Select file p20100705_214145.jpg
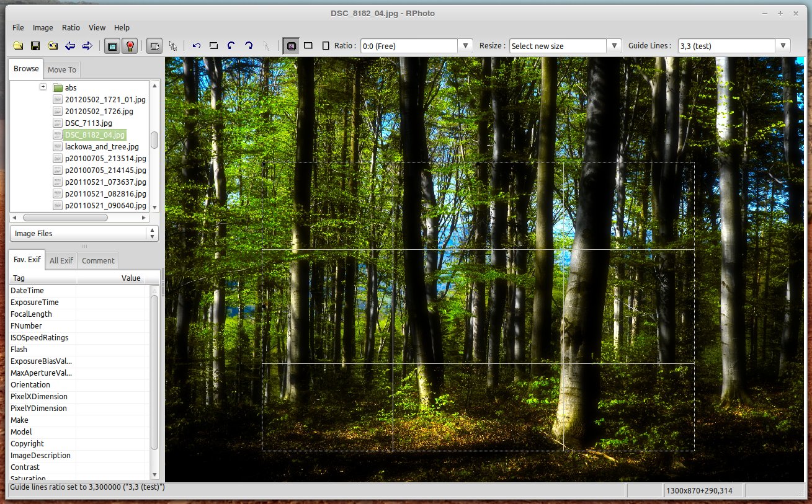This screenshot has width=812, height=504. coord(100,170)
